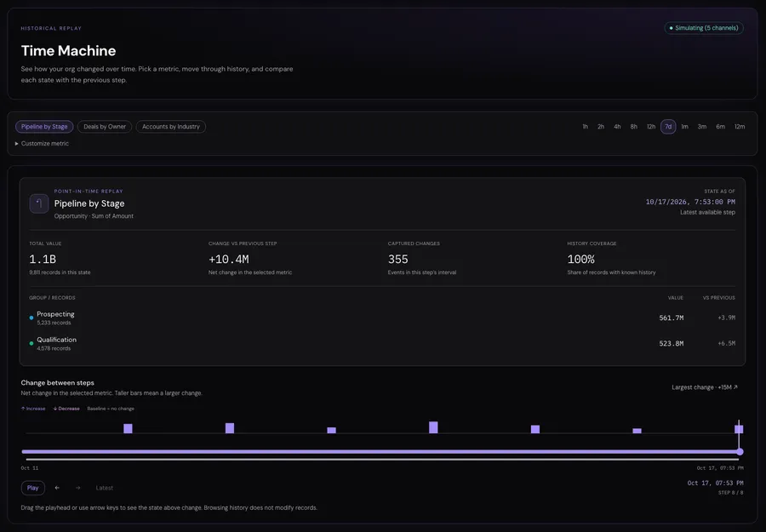Screen dimensions: 766x532
Task: Click the Decrease legend label
Action: pos(66,409)
